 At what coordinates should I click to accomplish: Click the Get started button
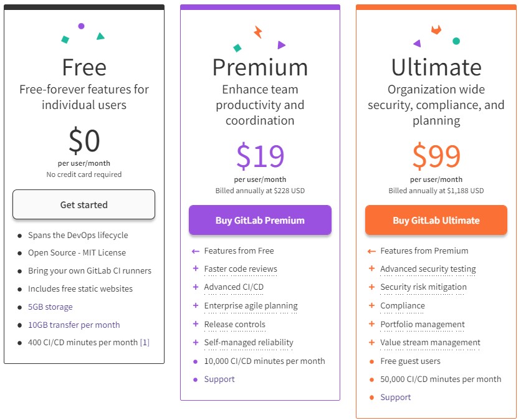point(84,204)
